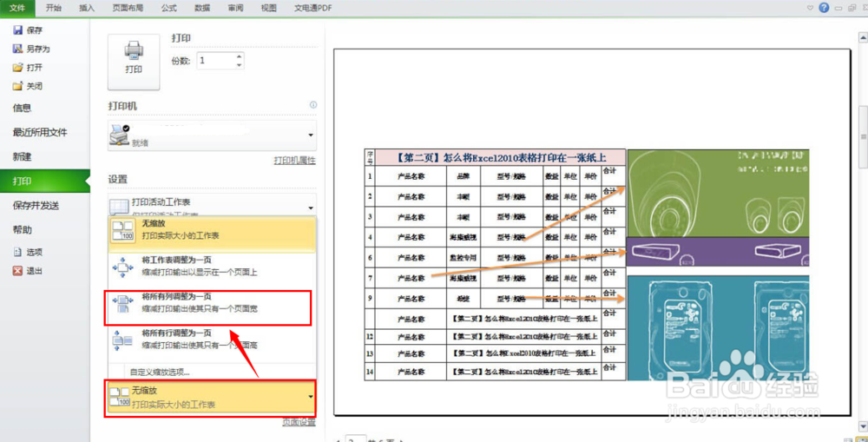The width and height of the screenshot is (868, 442).
Task: Open the 文电通PDF ribbon tab
Action: pyautogui.click(x=312, y=8)
